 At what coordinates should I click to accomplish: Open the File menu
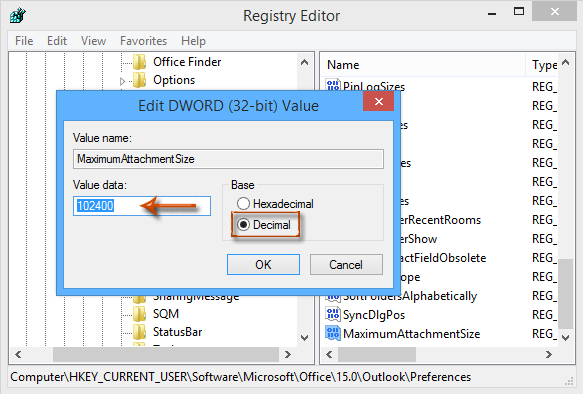(x=24, y=41)
